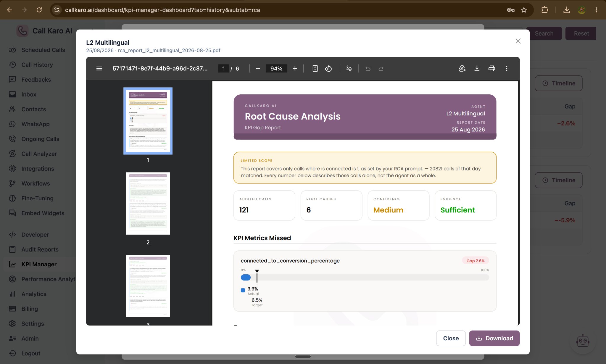Open PDF viewer more actions menu
Screen dimensions: 606x364
coord(507,69)
